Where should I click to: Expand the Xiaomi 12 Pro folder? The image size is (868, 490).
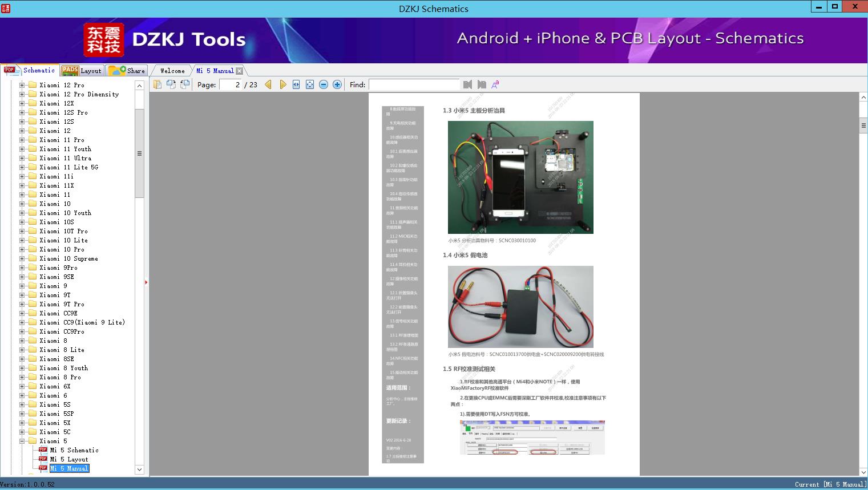(x=22, y=85)
